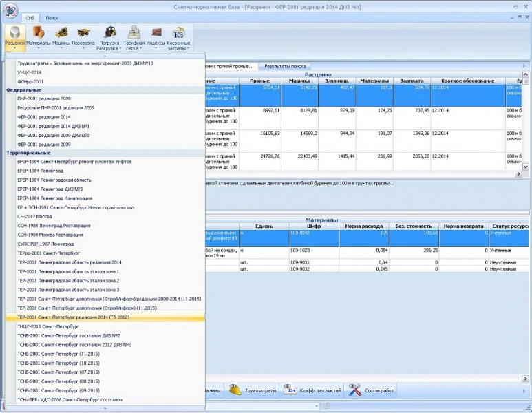The image size is (532, 413).
Task: Choose ФЕР-2001 редакция 2014 from list
Action: (x=44, y=117)
